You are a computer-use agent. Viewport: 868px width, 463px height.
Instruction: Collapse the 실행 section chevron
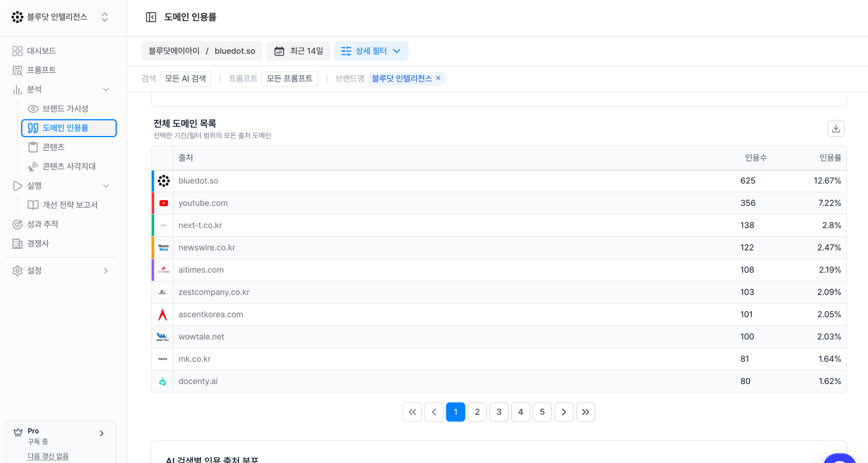click(x=106, y=186)
